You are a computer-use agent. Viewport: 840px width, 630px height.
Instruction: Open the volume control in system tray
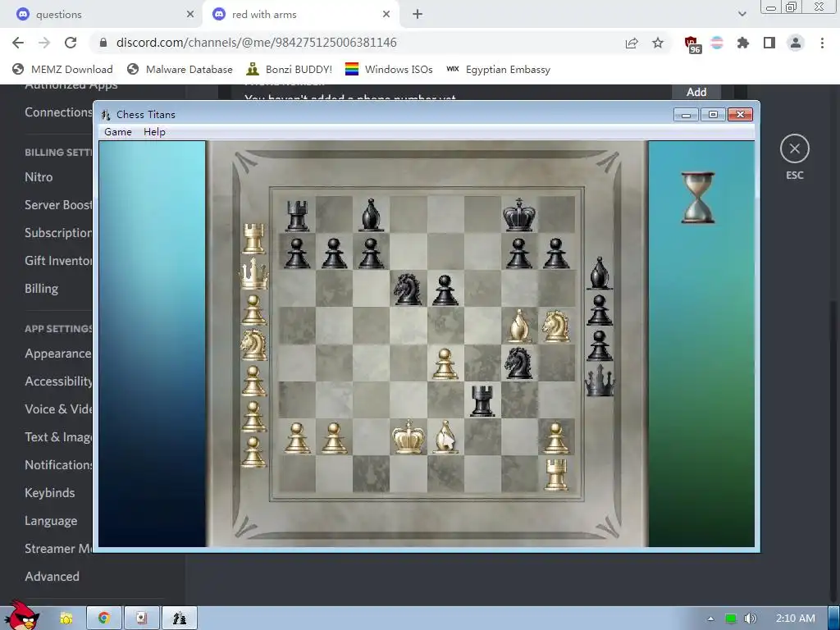751,619
